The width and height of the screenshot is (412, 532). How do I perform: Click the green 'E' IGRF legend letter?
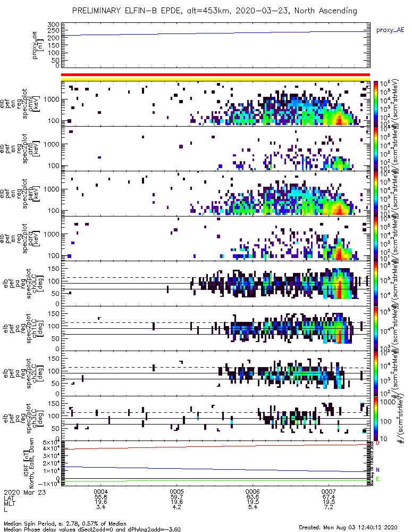pos(377,479)
